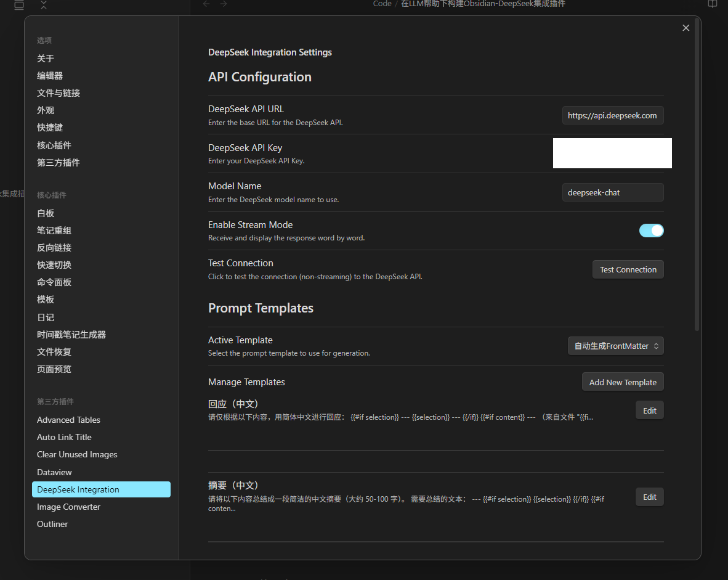This screenshot has width=728, height=580.
Task: Disable the Enable Stream Mode toggle
Action: 651,231
